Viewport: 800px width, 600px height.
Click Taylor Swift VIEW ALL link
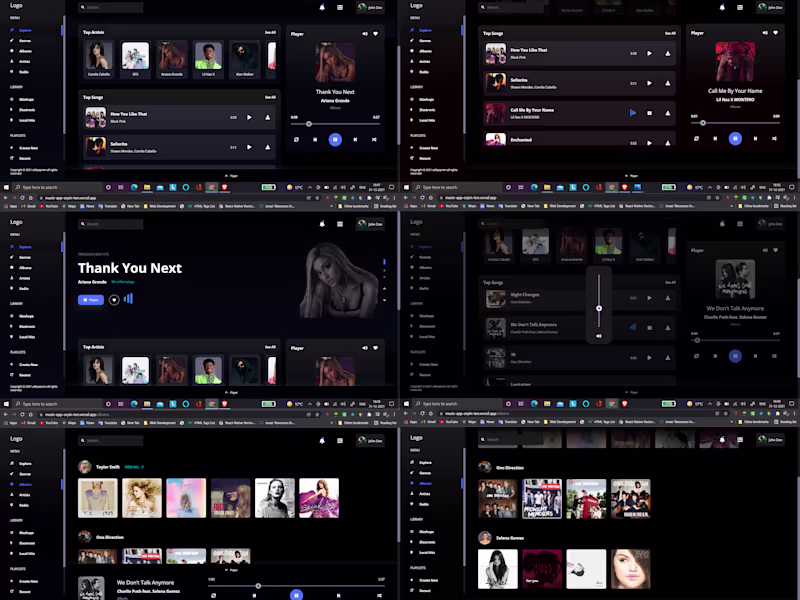(132, 467)
